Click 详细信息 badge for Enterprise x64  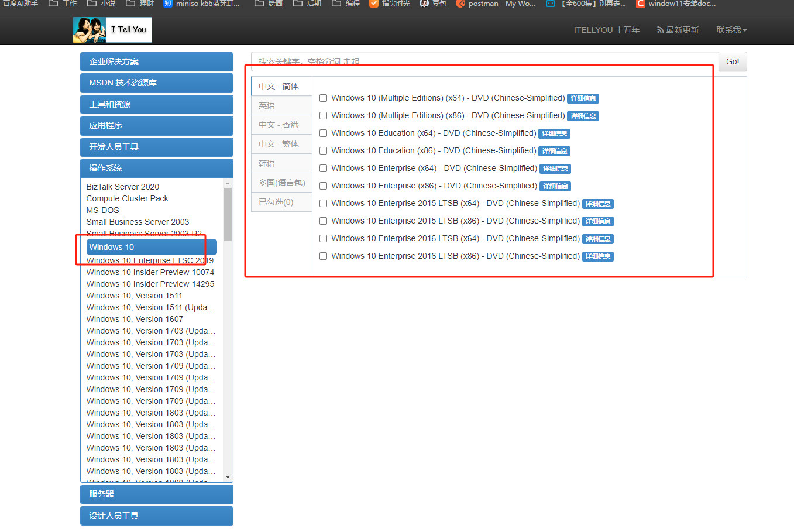[555, 169]
